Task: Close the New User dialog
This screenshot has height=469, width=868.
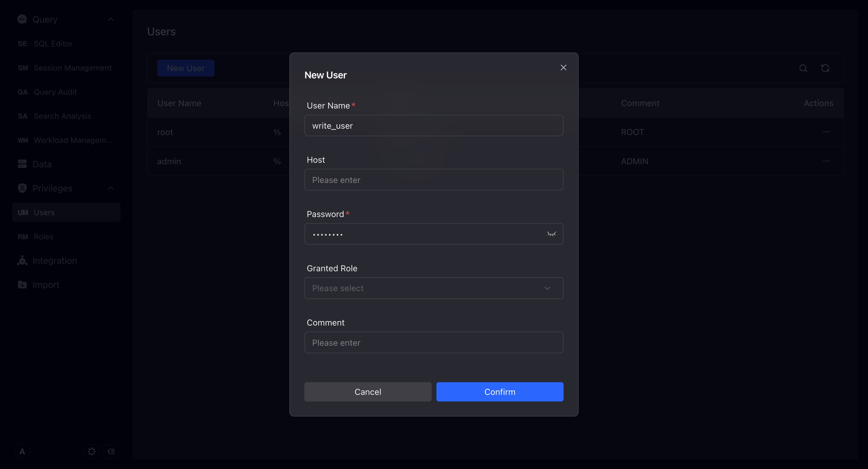Action: coord(563,68)
